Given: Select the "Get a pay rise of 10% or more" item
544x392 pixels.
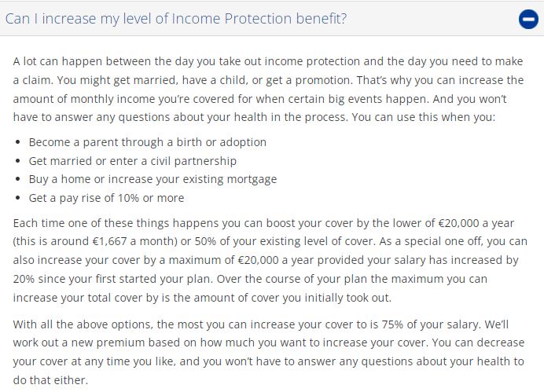Looking at the screenshot, I should [106, 197].
